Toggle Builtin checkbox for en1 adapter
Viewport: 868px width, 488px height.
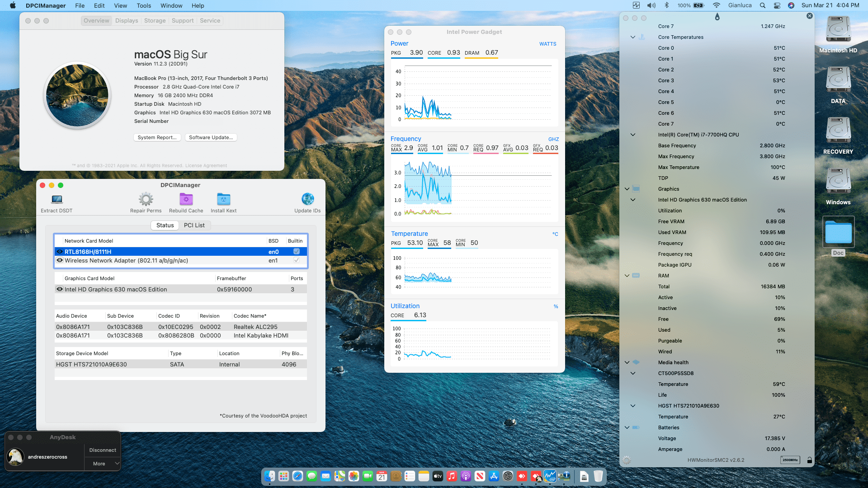[297, 260]
